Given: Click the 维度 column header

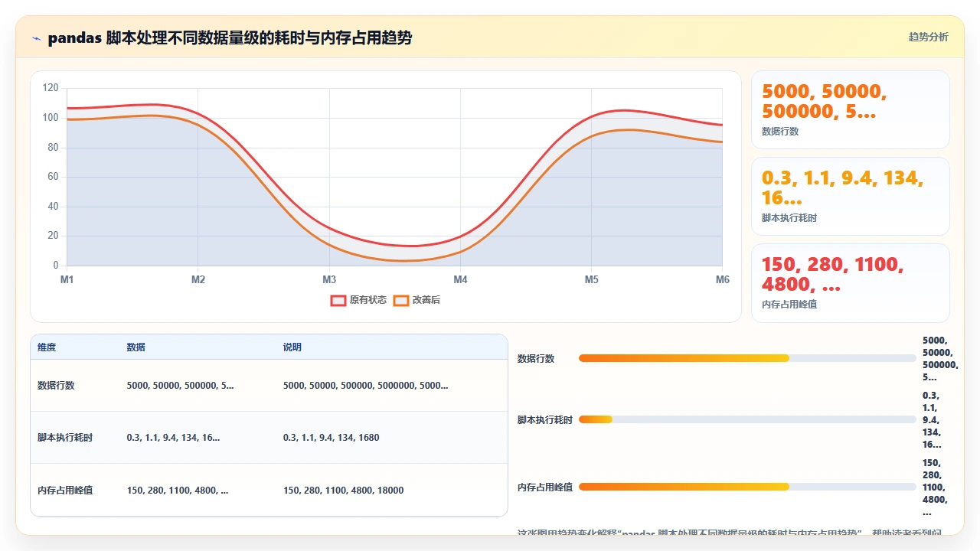Looking at the screenshot, I should [47, 347].
